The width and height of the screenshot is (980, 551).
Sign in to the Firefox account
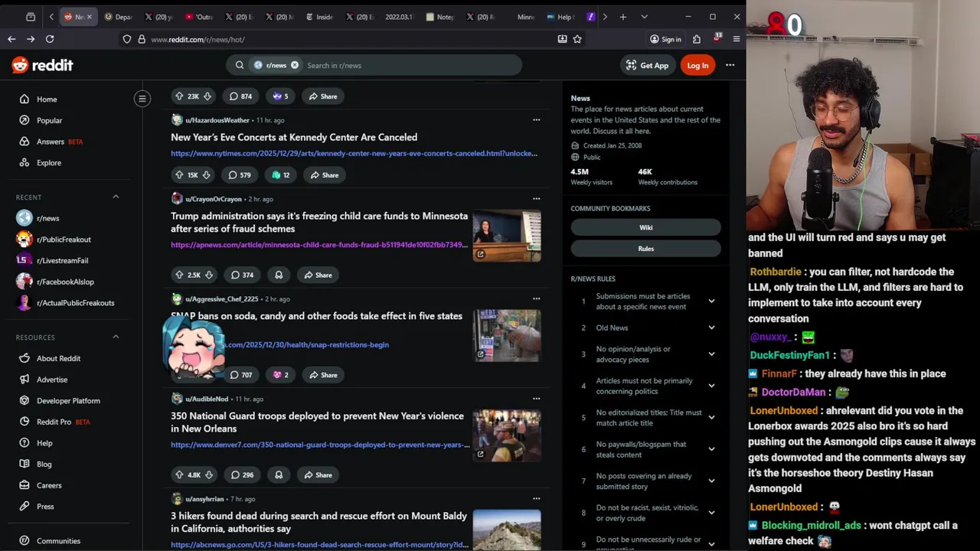click(665, 39)
